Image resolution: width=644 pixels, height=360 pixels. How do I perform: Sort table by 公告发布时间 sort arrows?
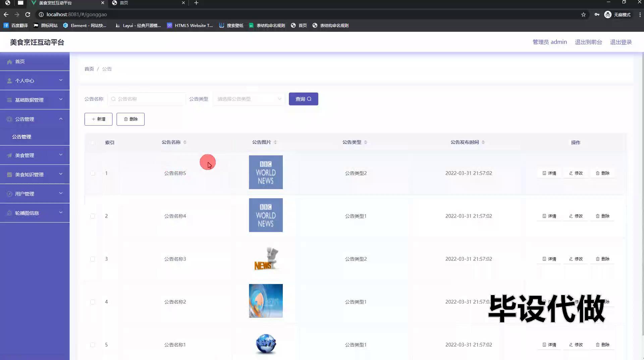tap(483, 142)
